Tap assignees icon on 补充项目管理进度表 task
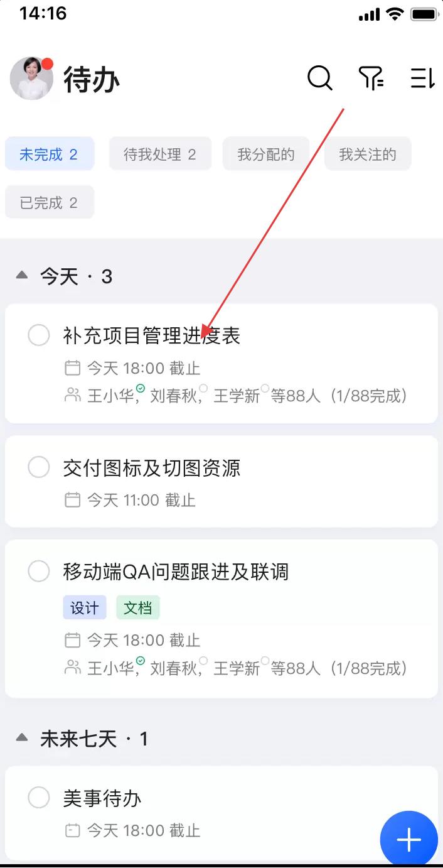The image size is (443, 868). (73, 396)
